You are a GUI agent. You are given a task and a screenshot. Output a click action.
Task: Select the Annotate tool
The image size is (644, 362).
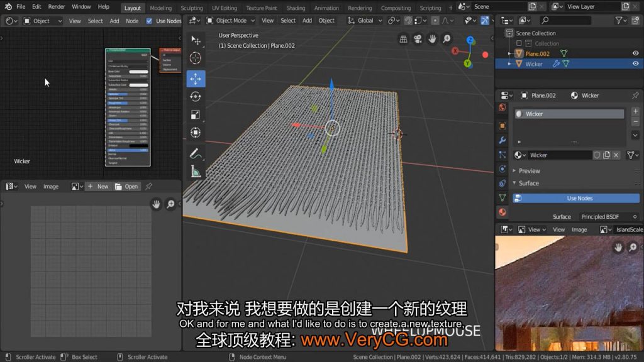point(196,153)
